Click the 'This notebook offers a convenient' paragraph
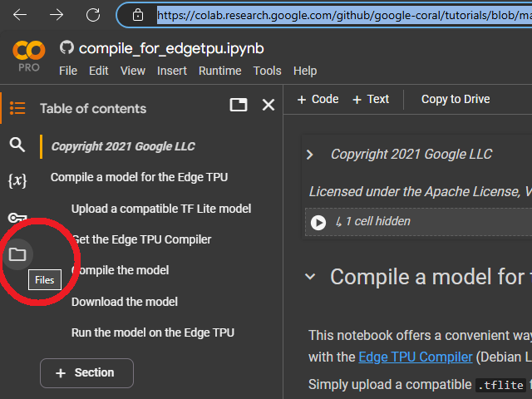The image size is (532, 399). 420,336
